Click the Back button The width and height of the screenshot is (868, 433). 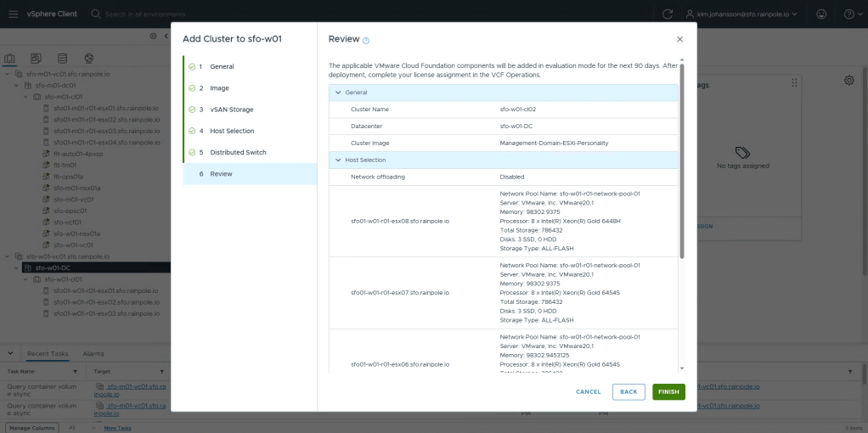[x=628, y=391]
